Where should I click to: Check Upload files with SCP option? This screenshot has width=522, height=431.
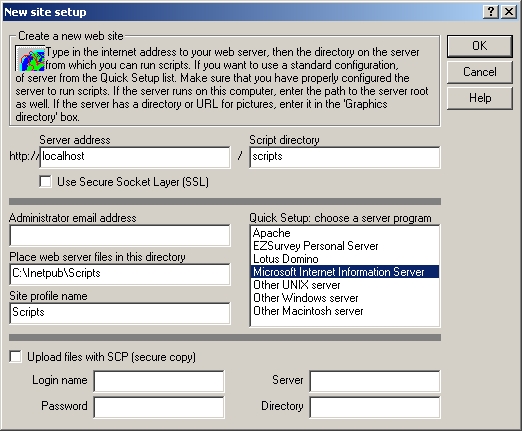tap(15, 357)
